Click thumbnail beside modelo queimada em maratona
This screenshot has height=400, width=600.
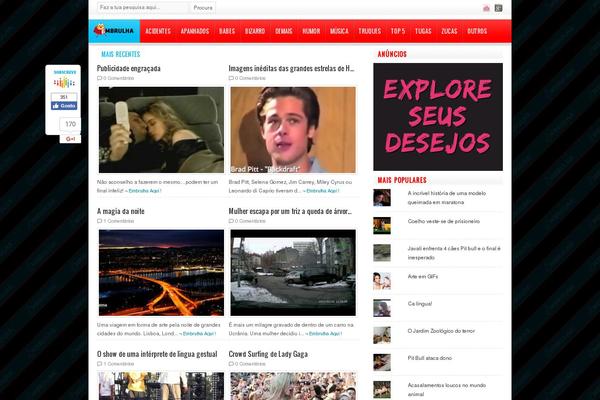382,198
